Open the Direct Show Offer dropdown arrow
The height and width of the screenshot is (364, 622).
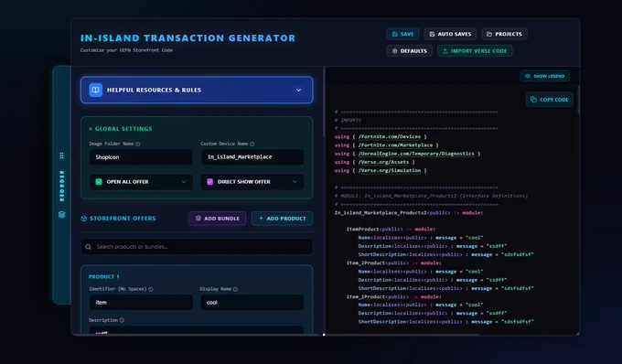coord(295,182)
